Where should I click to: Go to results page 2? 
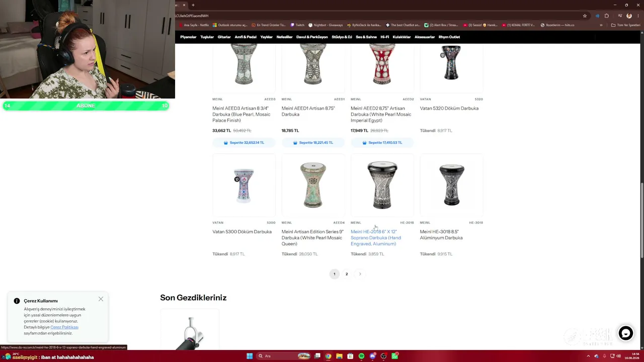click(347, 274)
